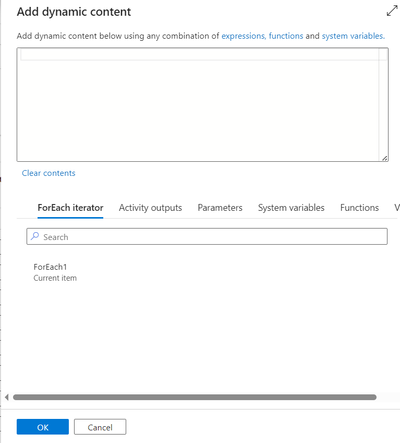Screen dimensions: 400x443
Task: Click the horizontal scrollbar thumb
Action: (x=195, y=397)
